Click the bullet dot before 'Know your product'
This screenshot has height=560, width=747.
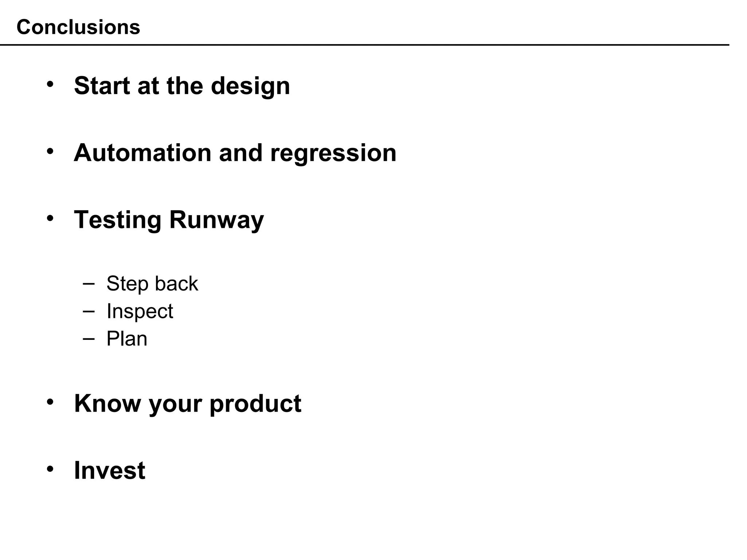(50, 402)
